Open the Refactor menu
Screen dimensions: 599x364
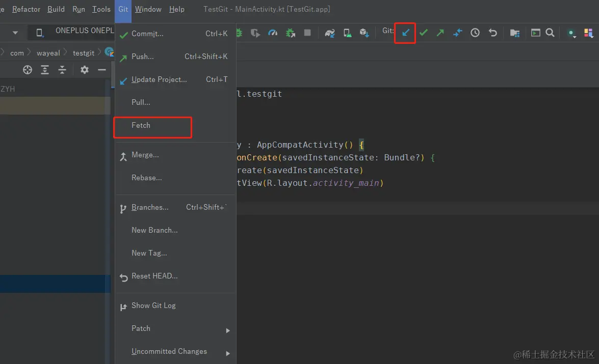tap(26, 9)
